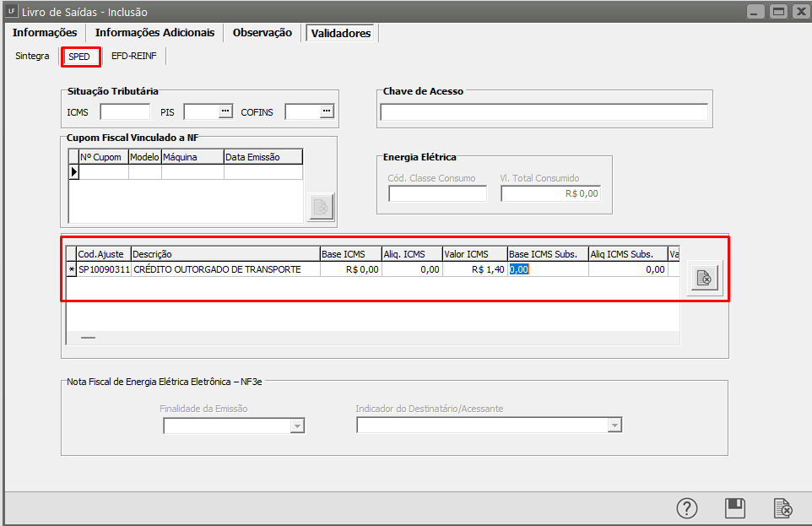
Task: Save the record with the floppy disk icon
Action: coord(735,508)
